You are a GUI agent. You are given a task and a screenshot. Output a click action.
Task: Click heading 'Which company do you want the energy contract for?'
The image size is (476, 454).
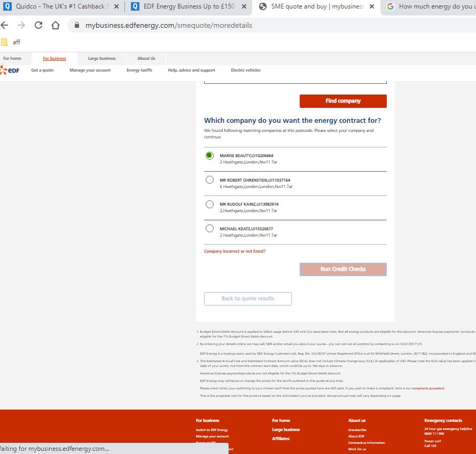click(292, 121)
